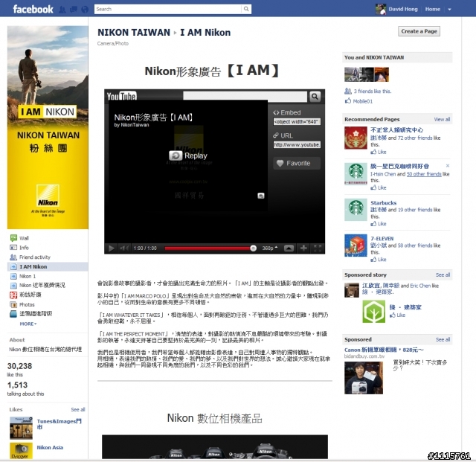Click the Favorite heart button
The image size is (476, 462).
(x=297, y=163)
